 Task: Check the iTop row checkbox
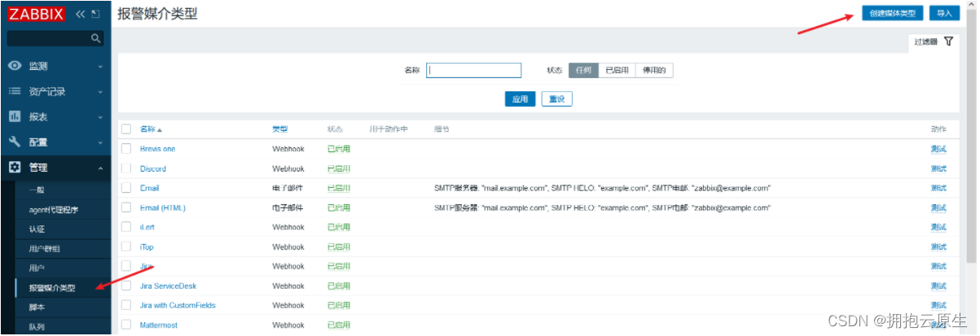tap(125, 247)
